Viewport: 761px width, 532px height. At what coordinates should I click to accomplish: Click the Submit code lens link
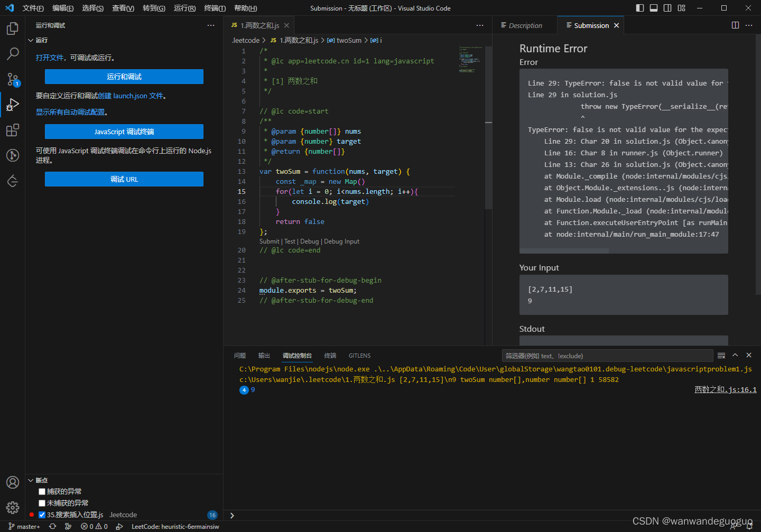269,241
